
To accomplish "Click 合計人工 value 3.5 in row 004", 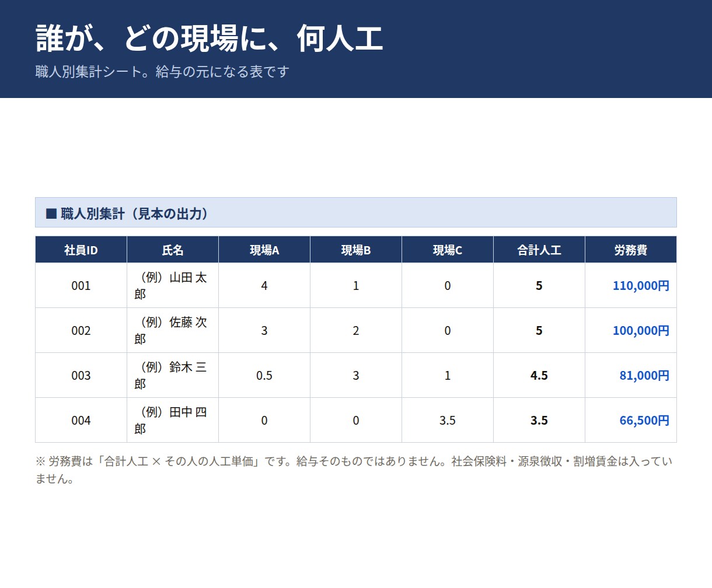I will click(539, 421).
